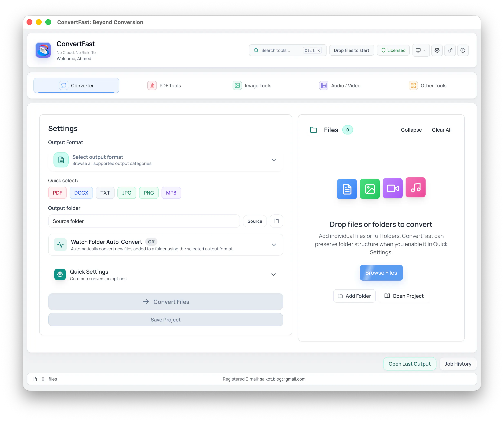
Task: Switch to Image Tools tab
Action: (x=252, y=85)
